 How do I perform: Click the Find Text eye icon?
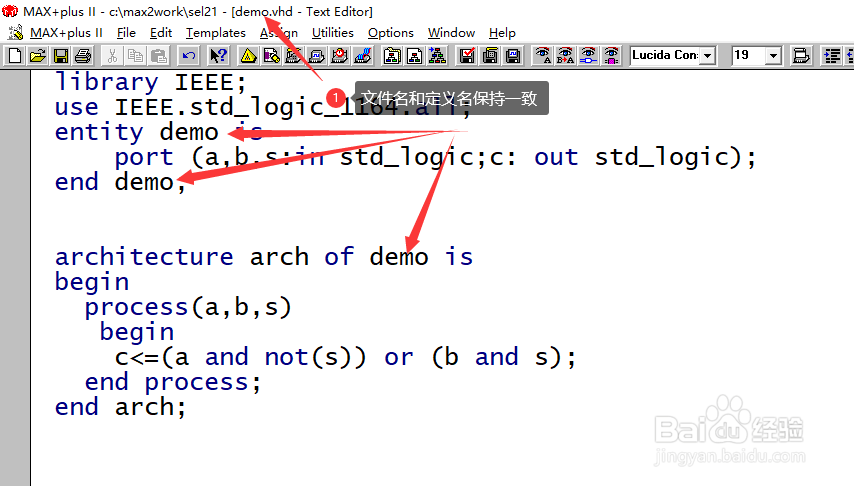click(542, 56)
